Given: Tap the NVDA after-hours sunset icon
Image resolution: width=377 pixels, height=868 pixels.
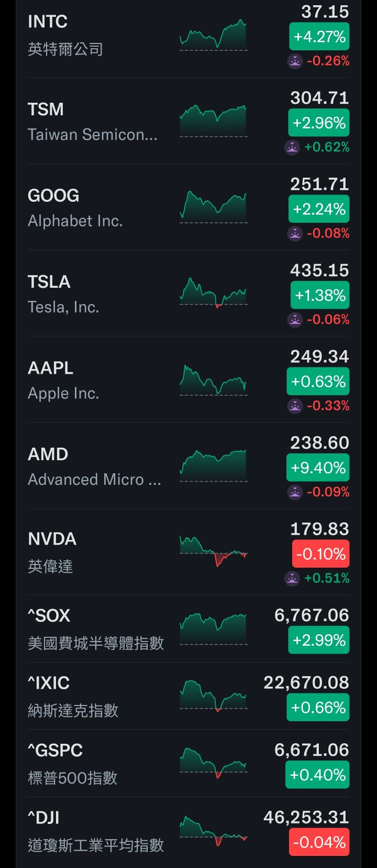Looking at the screenshot, I should point(292,578).
